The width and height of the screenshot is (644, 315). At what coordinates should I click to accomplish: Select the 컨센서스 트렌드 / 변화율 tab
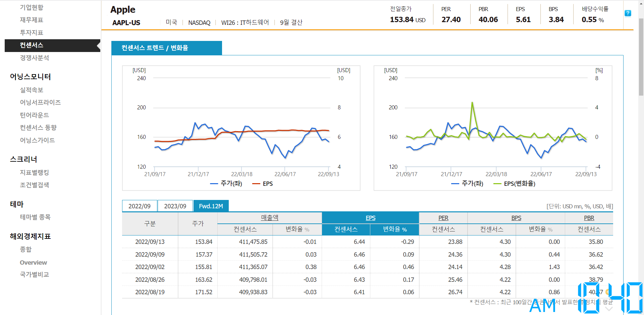pyautogui.click(x=167, y=48)
